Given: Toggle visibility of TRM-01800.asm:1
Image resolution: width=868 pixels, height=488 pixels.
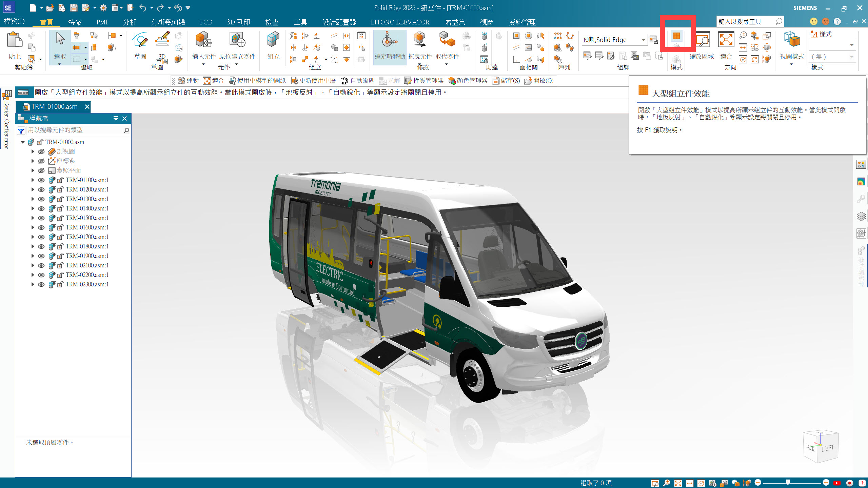Looking at the screenshot, I should [x=41, y=246].
